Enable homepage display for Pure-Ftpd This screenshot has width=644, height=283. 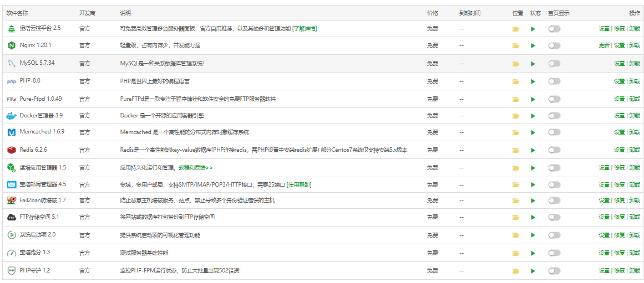pyautogui.click(x=554, y=99)
